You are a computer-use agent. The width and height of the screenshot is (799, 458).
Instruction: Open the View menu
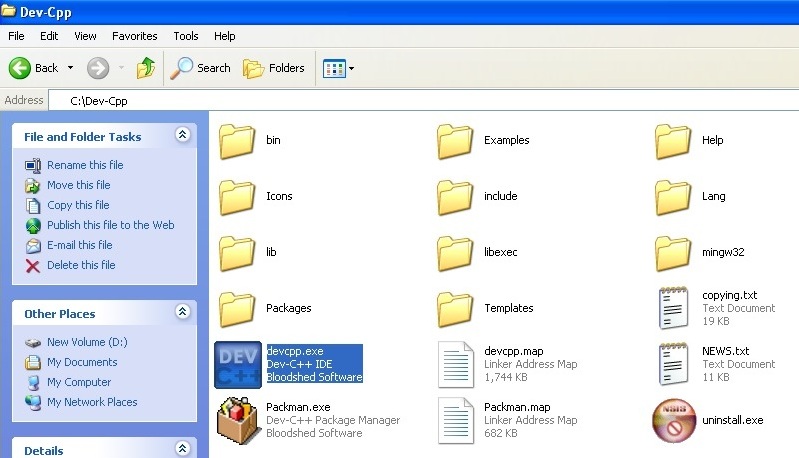pyautogui.click(x=85, y=36)
